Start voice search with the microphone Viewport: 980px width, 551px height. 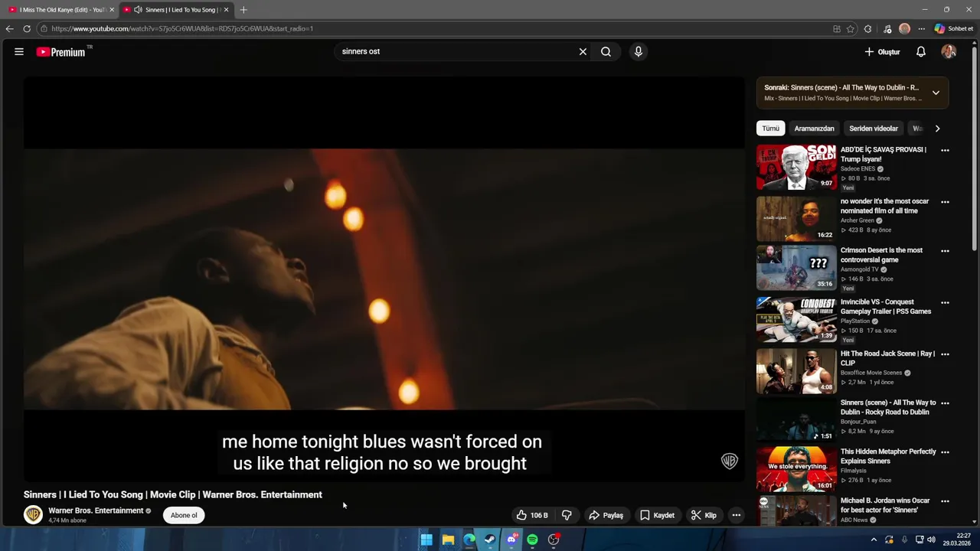click(638, 52)
